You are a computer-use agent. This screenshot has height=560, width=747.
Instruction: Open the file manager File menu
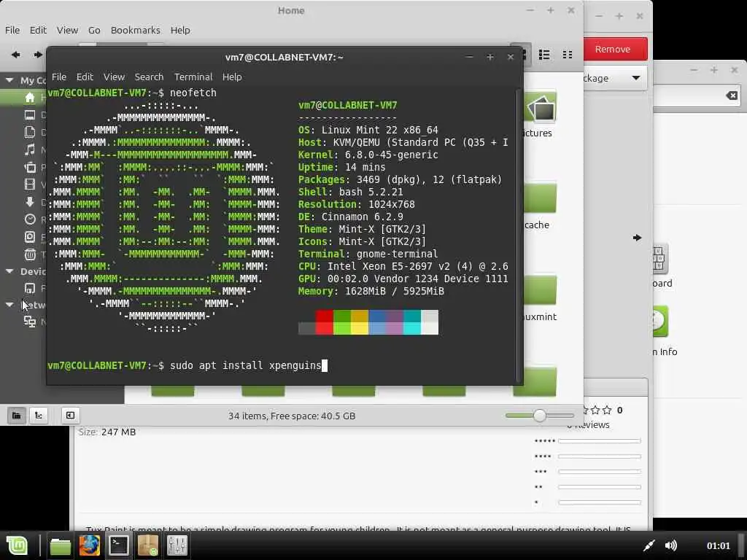pyautogui.click(x=12, y=30)
